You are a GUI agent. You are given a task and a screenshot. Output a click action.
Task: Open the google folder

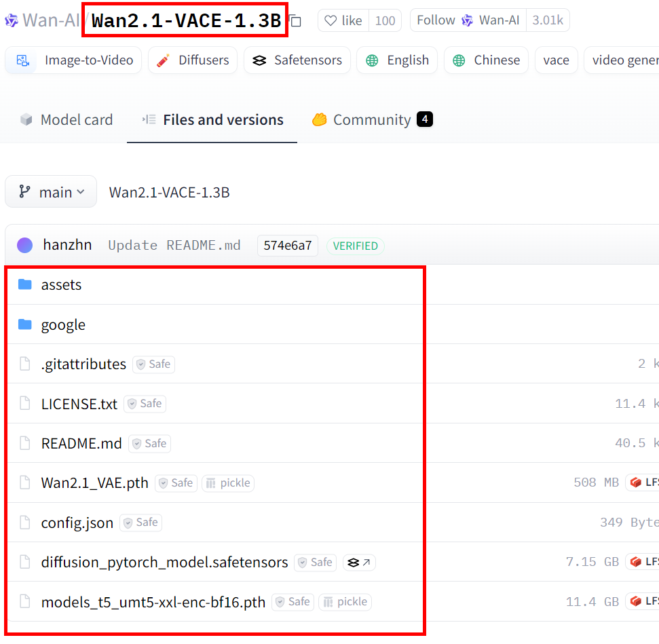64,325
